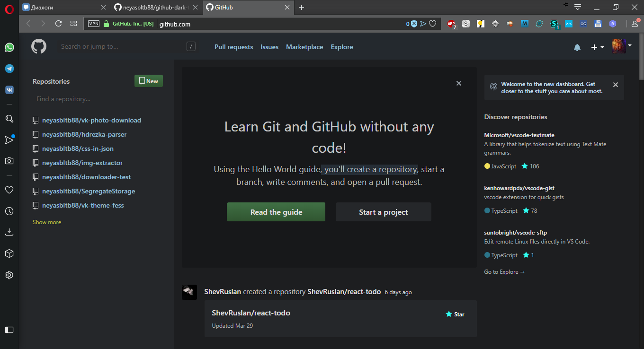The image size is (644, 349).
Task: Open neyasbltb88/vk-photo-download repository
Action: click(x=91, y=120)
